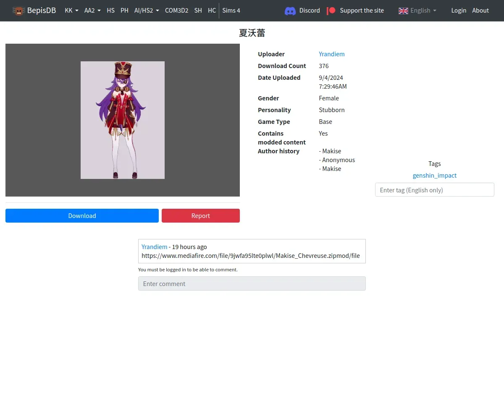This screenshot has width=504, height=420.
Task: Open the Login page
Action: pyautogui.click(x=459, y=10)
